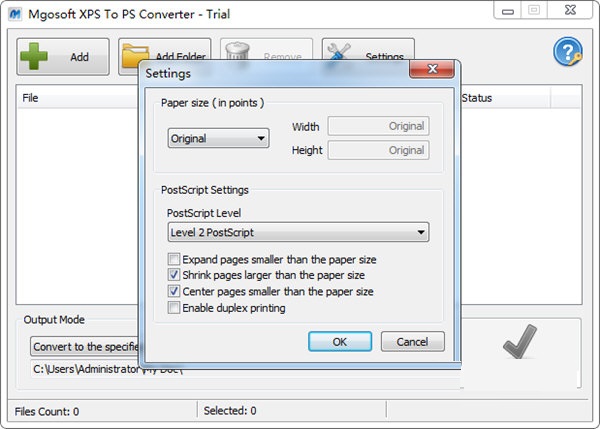Open the Original paper size dropdown

(x=218, y=138)
